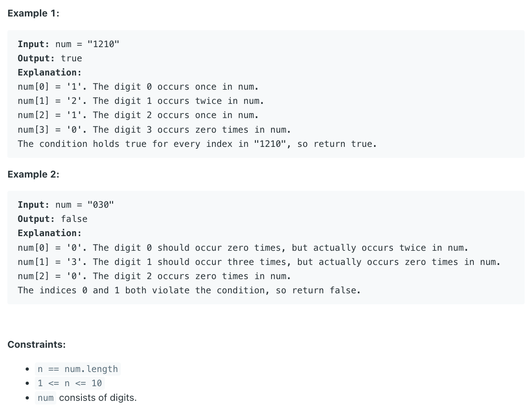
Task: Select the input line num = "030"
Action: tap(66, 205)
